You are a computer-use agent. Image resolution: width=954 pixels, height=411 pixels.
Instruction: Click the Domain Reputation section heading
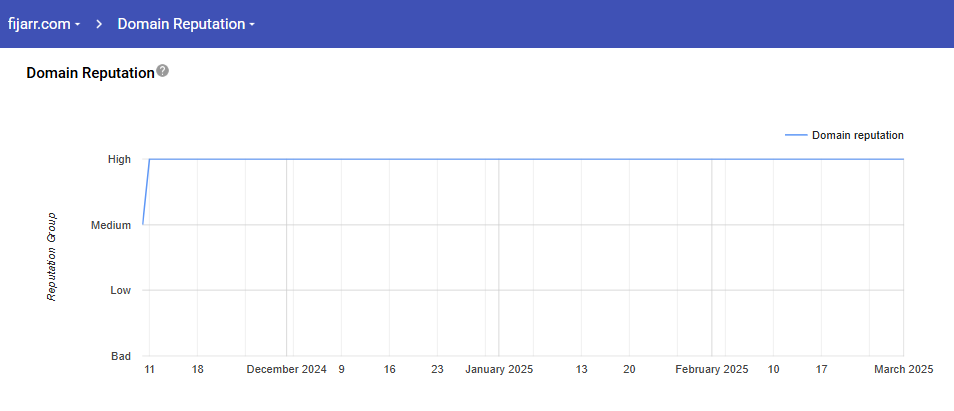tap(90, 73)
